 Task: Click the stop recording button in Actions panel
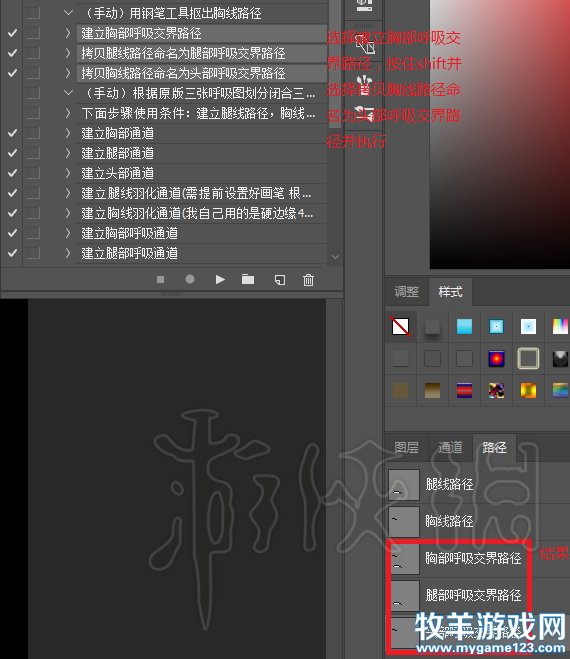(160, 279)
